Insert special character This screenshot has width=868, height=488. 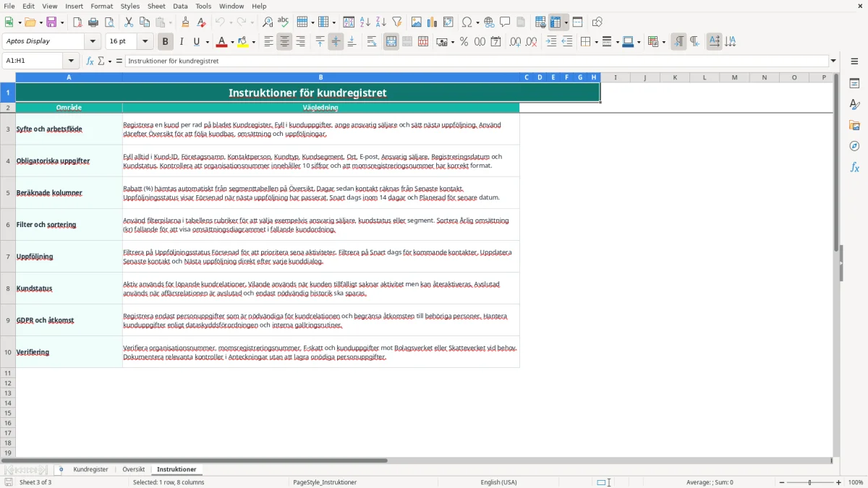click(467, 22)
